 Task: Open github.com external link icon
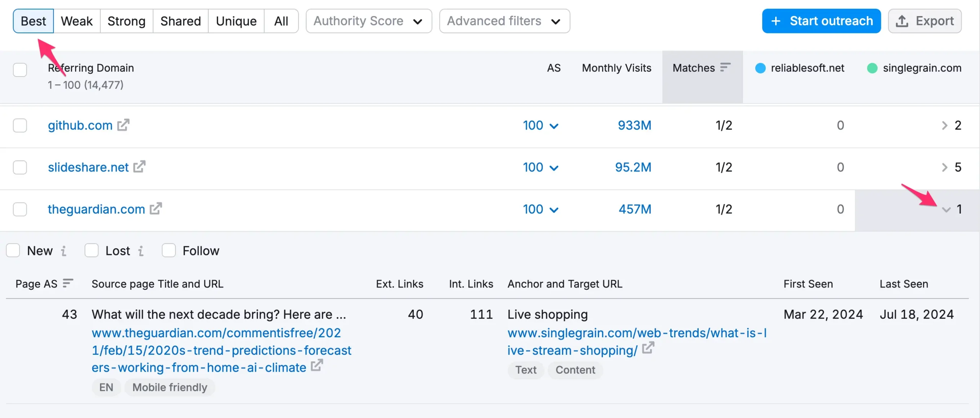123,125
